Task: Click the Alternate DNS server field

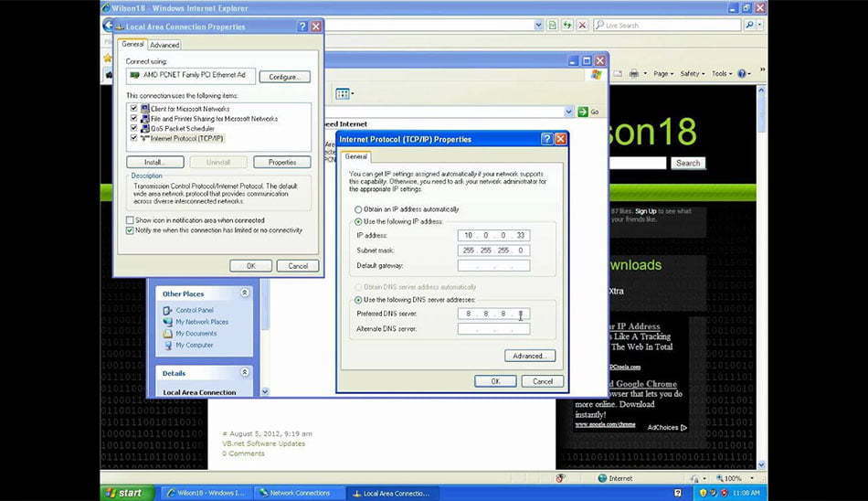Action: click(493, 329)
